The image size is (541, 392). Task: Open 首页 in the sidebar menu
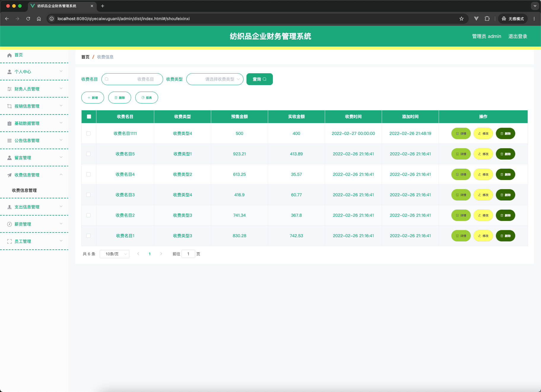(34, 55)
